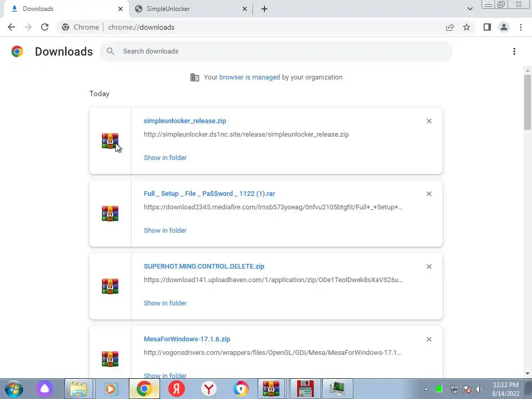Click the mediafire source URL
The height and width of the screenshot is (399, 532).
[273, 207]
